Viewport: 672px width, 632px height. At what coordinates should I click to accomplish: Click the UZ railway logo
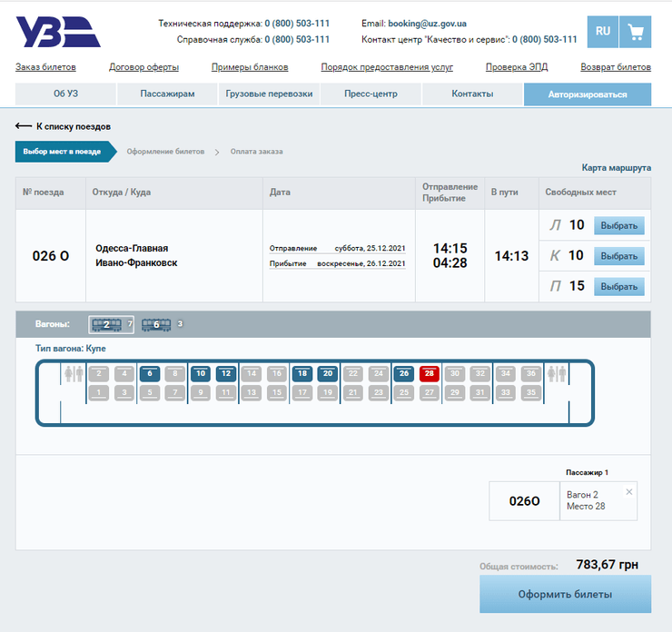[57, 32]
